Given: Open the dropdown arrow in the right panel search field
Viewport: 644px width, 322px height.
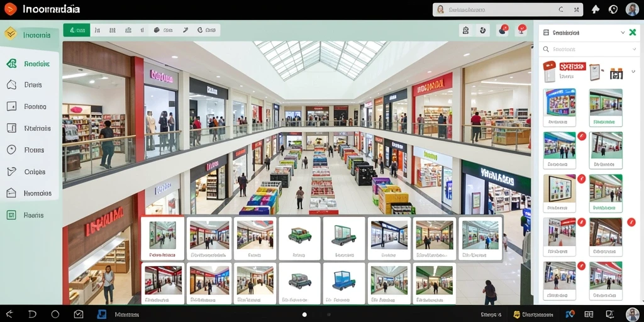Looking at the screenshot, I should 634,49.
